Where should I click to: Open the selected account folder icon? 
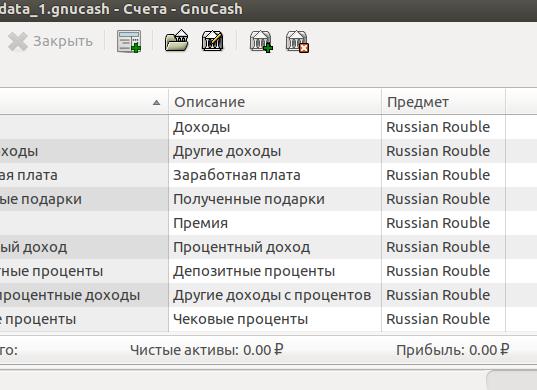[x=176, y=41]
